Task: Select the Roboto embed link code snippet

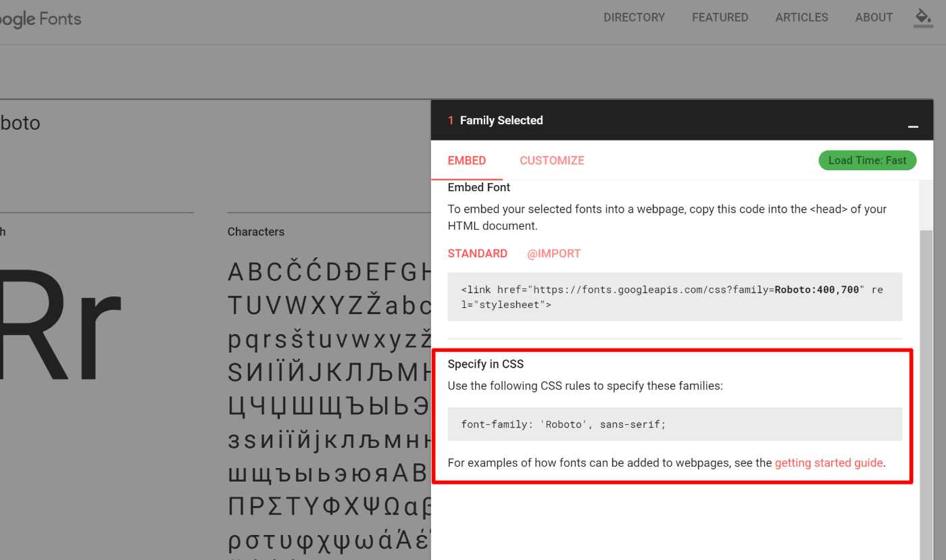Action: tap(674, 297)
